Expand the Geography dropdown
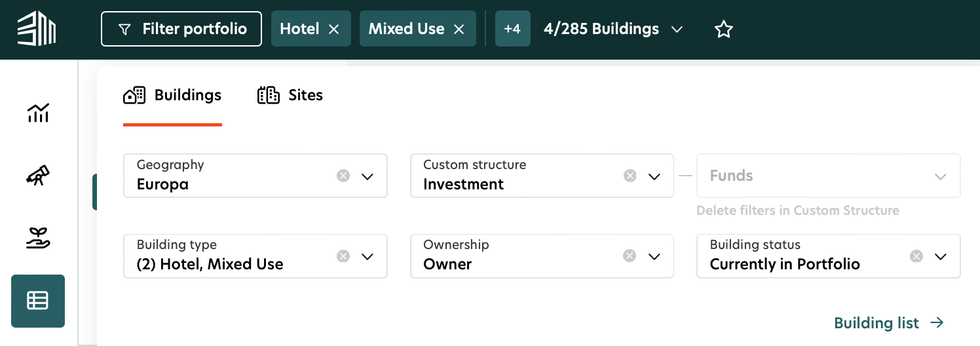The width and height of the screenshot is (980, 346). coord(367,176)
